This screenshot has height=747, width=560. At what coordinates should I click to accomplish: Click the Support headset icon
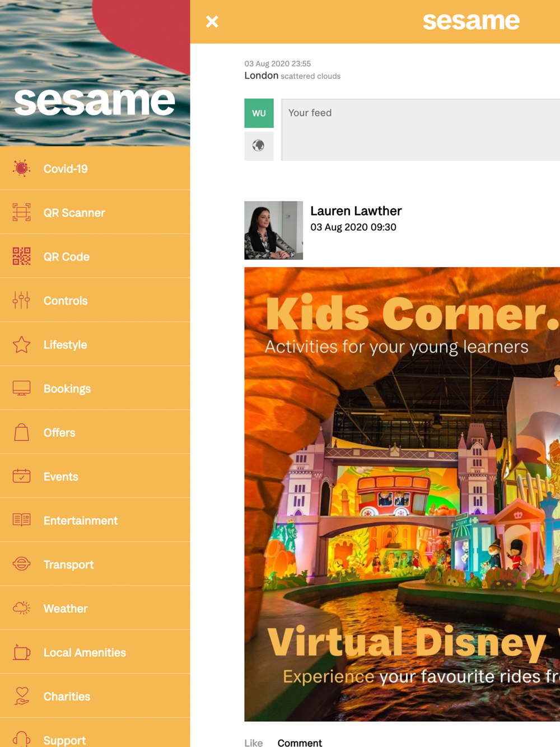coord(21,739)
